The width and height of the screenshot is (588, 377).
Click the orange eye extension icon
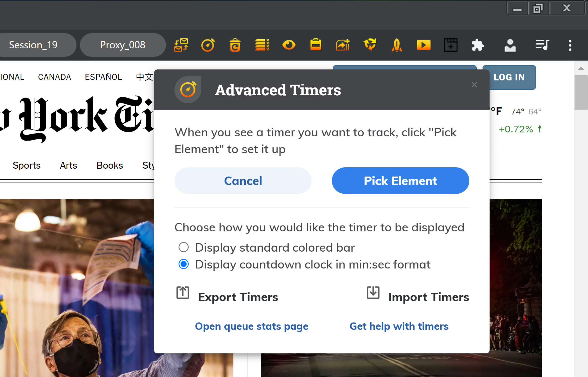pyautogui.click(x=289, y=45)
